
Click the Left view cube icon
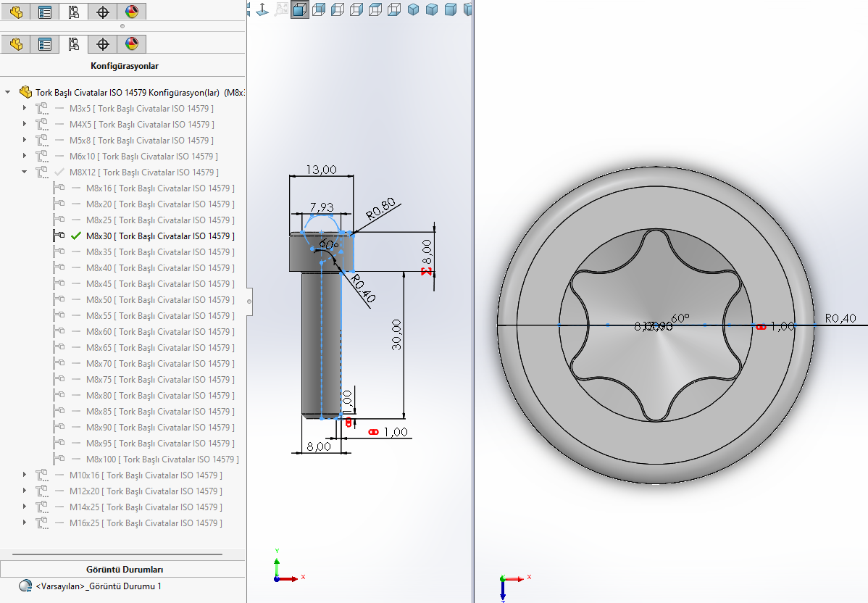point(338,9)
